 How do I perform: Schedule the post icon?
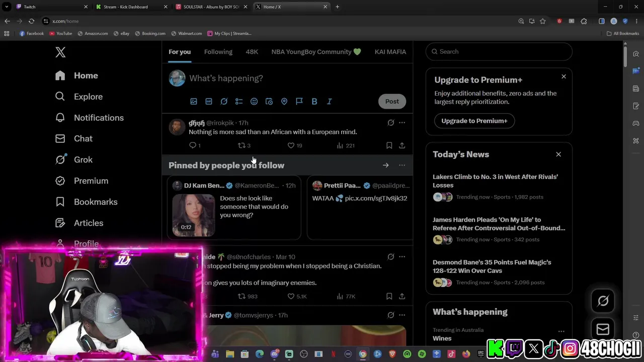click(x=269, y=102)
